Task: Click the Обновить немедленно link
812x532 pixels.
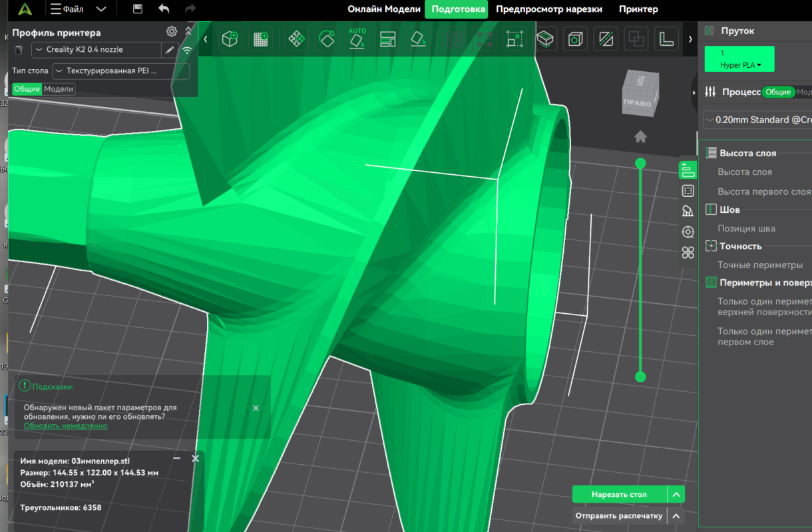Action: tap(65, 426)
